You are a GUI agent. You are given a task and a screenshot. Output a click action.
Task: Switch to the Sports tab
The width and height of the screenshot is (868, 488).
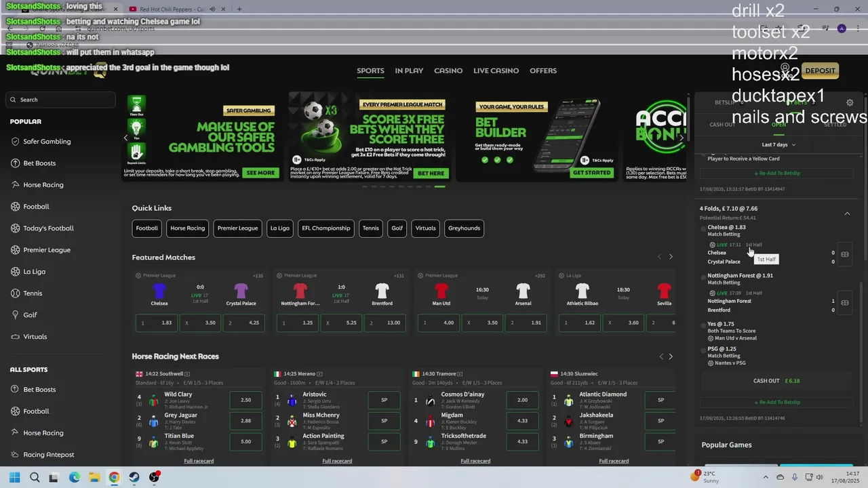370,70
